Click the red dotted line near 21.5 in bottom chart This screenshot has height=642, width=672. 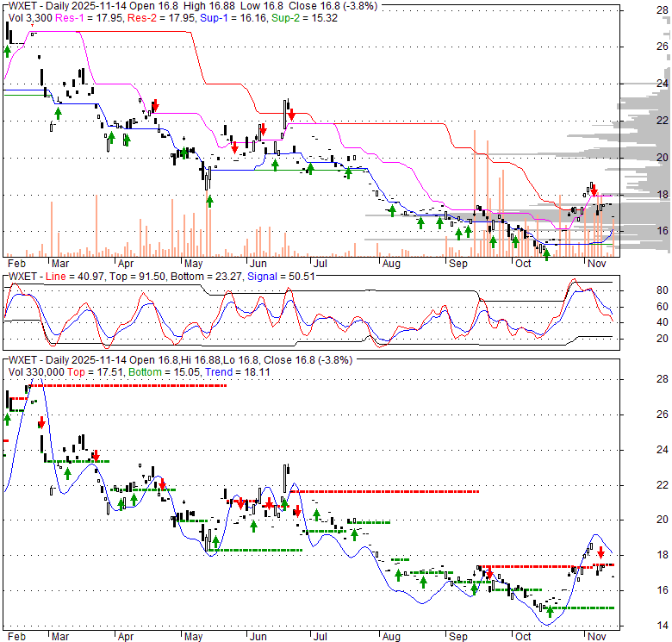tap(388, 492)
